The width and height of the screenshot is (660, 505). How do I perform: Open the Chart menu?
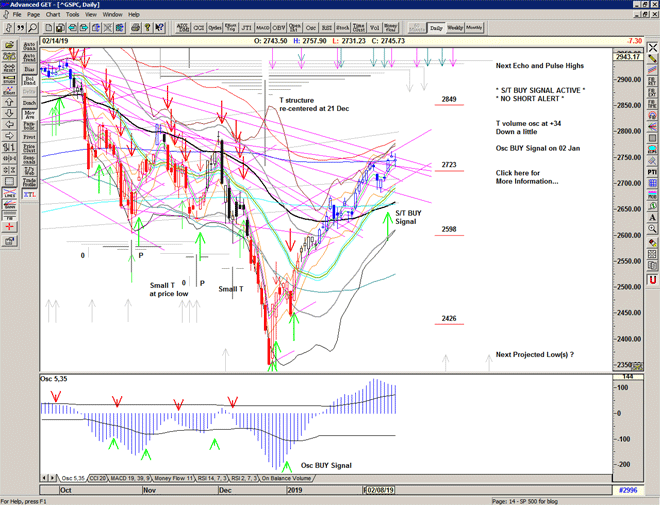[52, 15]
